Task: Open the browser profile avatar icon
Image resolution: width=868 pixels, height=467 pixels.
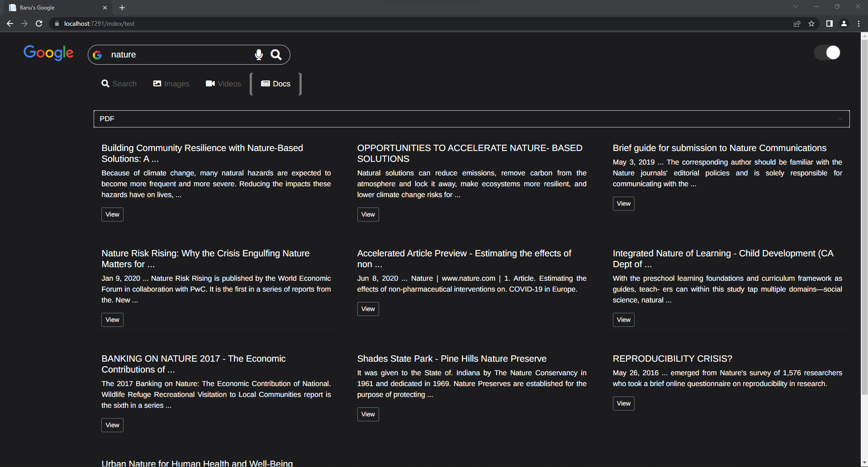Action: click(844, 24)
